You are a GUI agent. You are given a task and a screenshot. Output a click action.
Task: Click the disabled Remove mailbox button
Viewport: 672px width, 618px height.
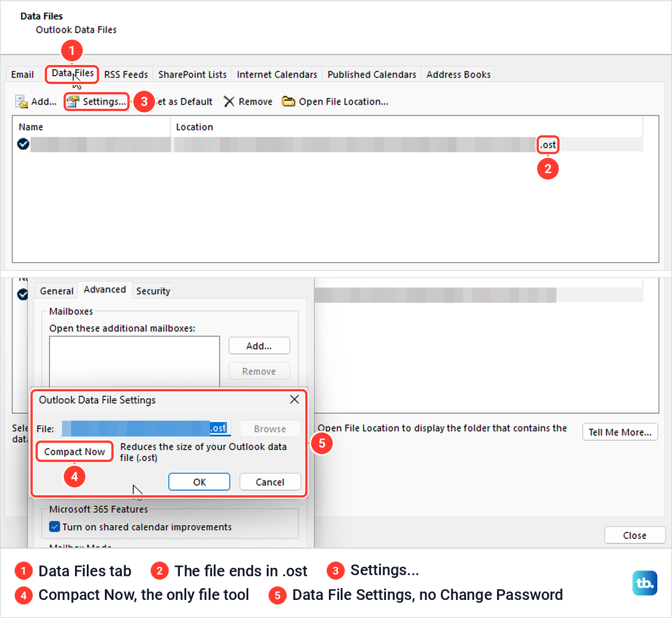259,372
